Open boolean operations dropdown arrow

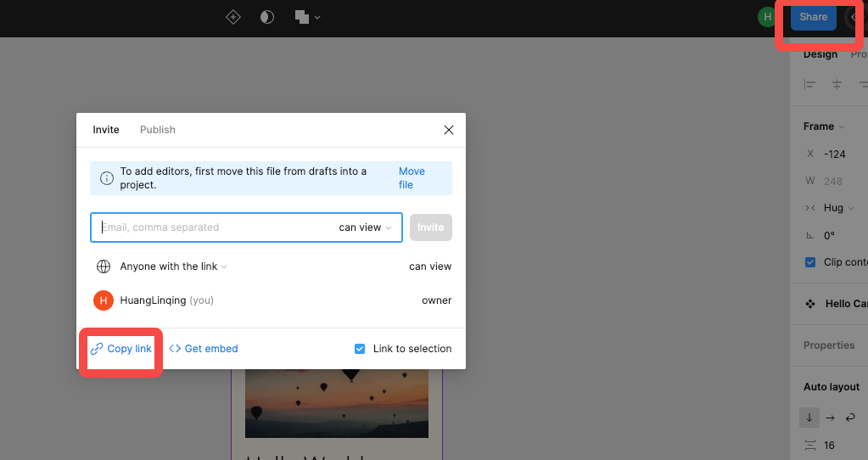(x=317, y=18)
